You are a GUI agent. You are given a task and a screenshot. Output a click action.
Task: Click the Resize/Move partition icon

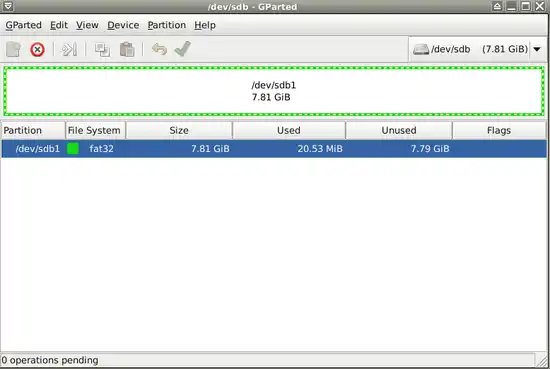(x=69, y=49)
